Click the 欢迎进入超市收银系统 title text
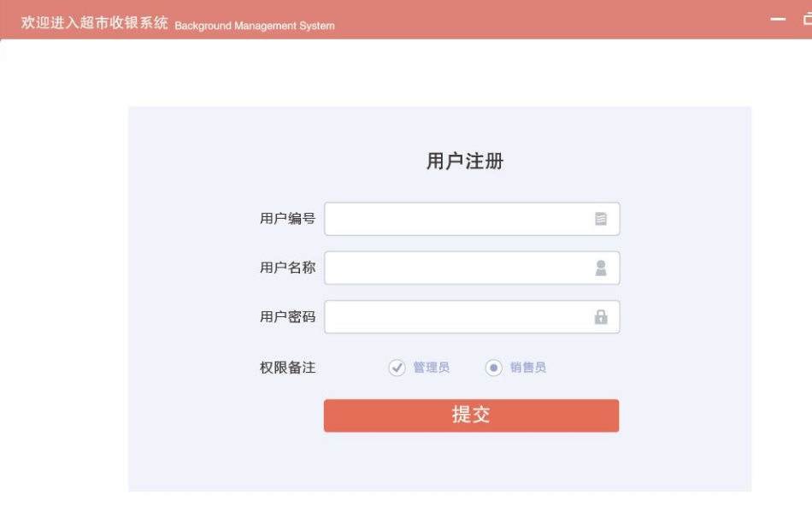The image size is (812, 524). [x=94, y=23]
